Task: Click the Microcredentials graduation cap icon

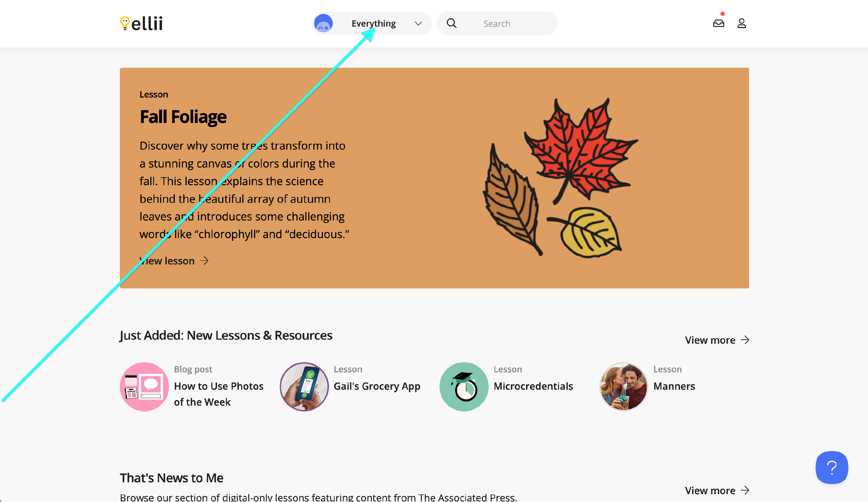Action: pyautogui.click(x=464, y=387)
